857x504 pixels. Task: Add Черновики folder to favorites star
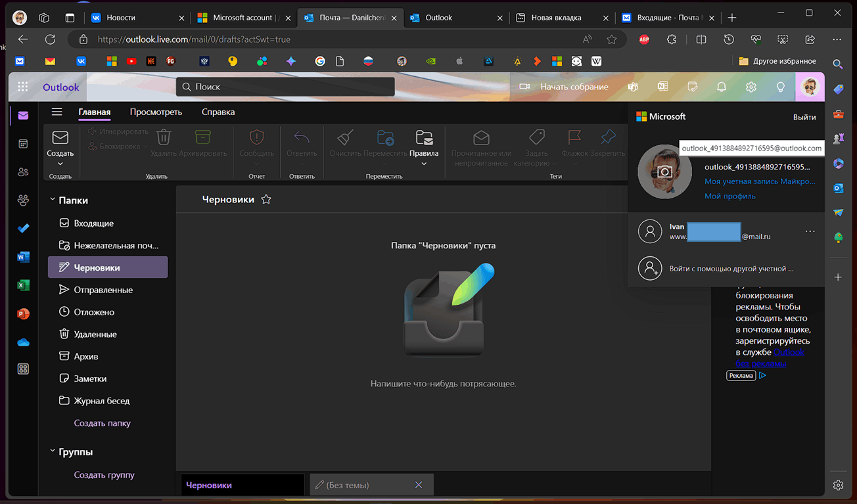pos(266,199)
